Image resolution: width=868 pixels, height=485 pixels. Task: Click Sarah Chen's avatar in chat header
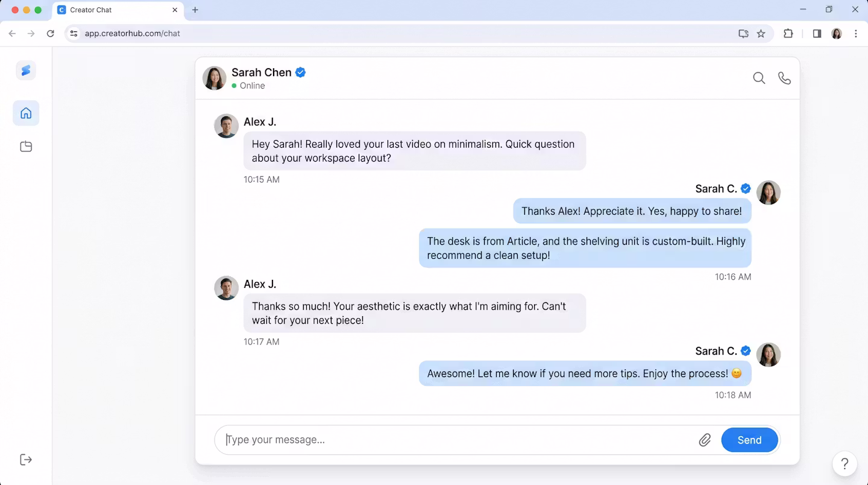click(x=215, y=78)
